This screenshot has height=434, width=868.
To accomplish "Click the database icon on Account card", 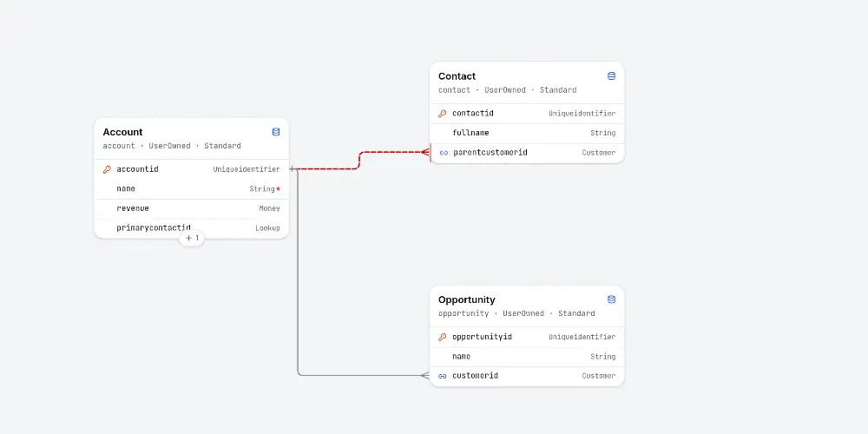I will click(276, 132).
